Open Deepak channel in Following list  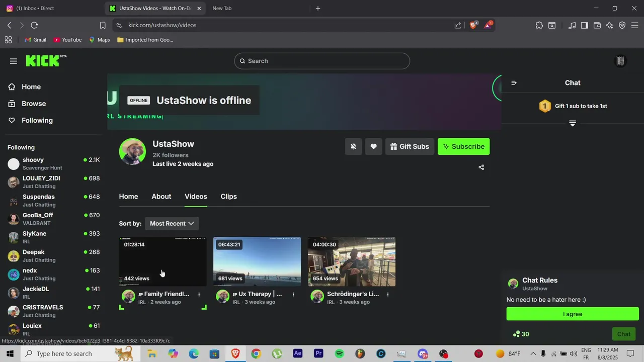[54, 256]
